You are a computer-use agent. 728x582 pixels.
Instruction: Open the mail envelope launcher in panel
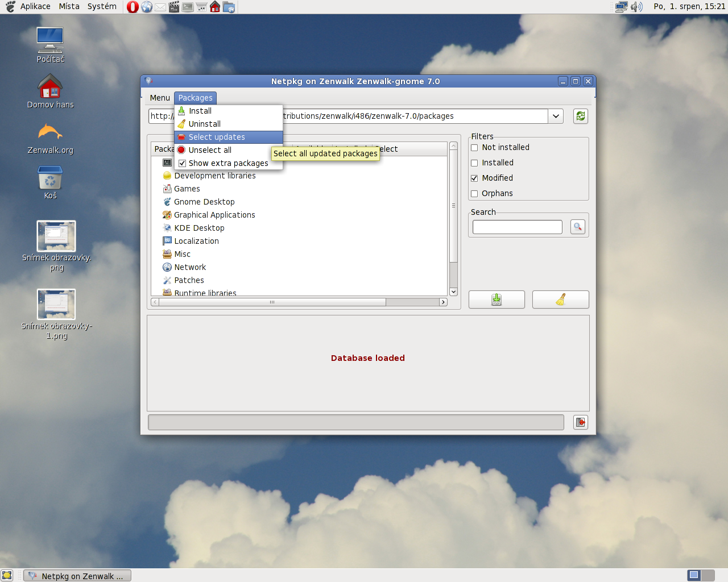[x=160, y=7]
